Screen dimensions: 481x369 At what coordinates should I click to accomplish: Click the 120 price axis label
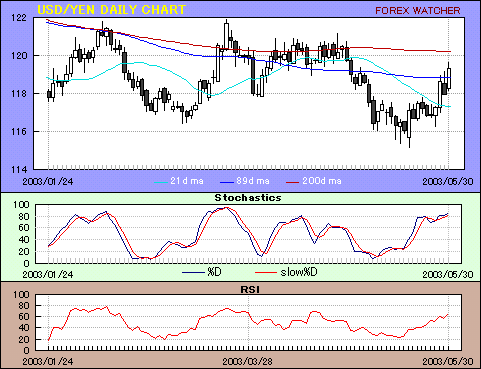click(x=19, y=56)
